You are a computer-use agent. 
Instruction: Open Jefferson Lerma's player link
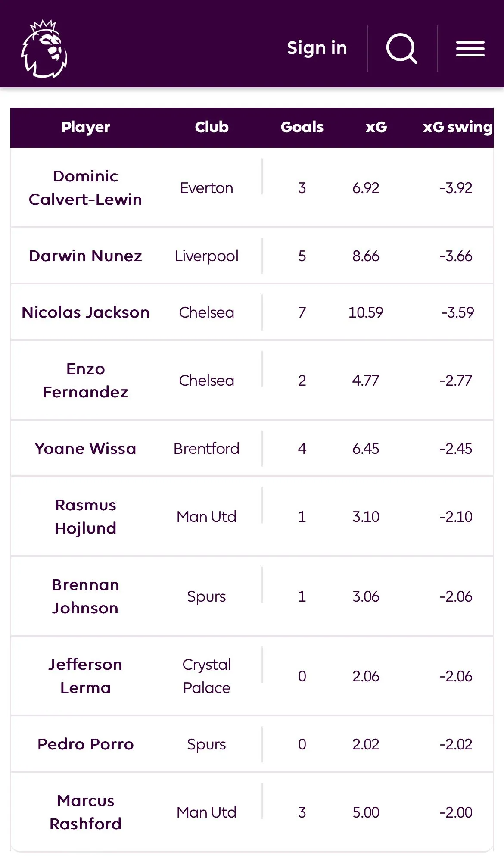coord(85,676)
